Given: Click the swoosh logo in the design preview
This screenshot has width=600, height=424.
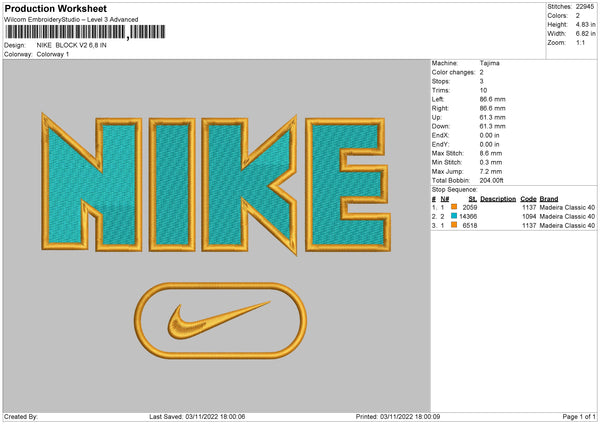Looking at the screenshot, I should 218,320.
